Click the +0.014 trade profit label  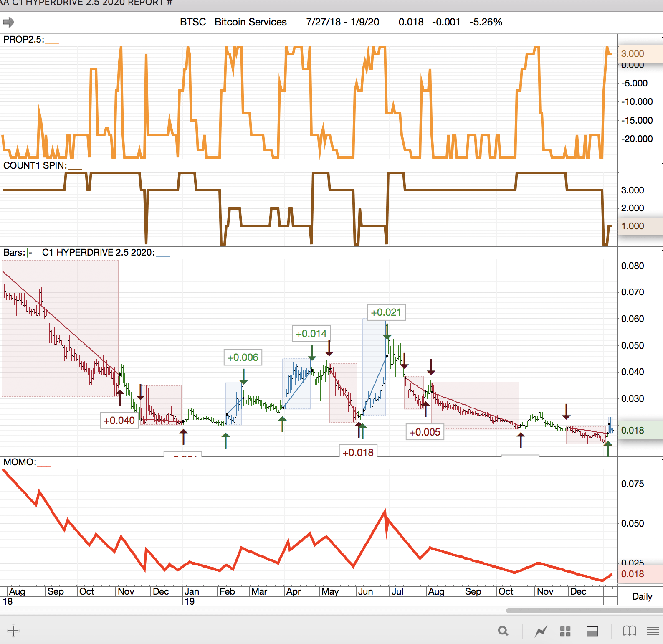pyautogui.click(x=311, y=334)
